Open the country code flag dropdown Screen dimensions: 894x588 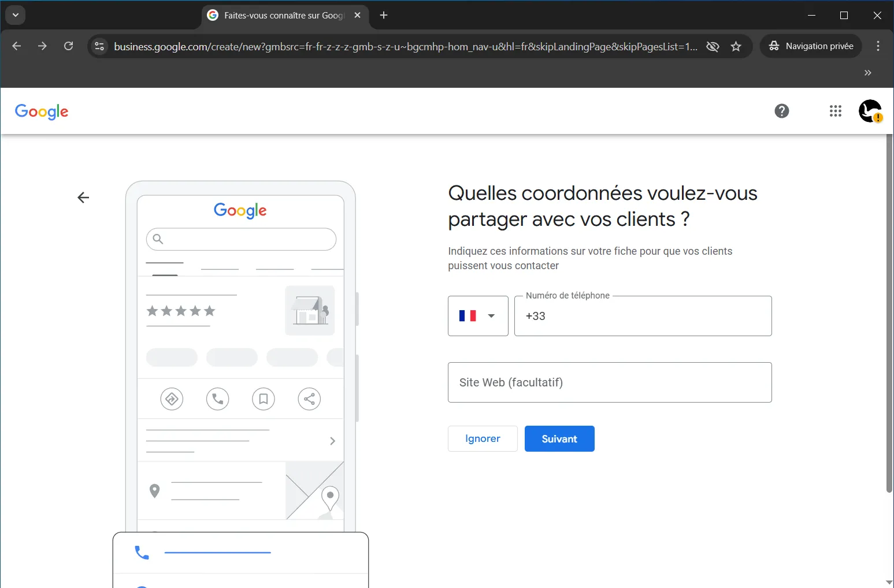(478, 316)
